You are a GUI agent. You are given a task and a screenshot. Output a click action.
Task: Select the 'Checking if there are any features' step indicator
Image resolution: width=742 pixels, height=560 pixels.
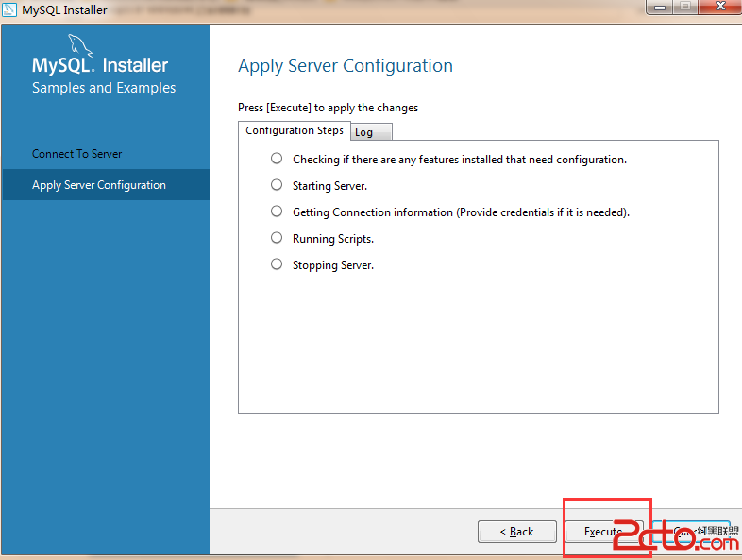277,159
